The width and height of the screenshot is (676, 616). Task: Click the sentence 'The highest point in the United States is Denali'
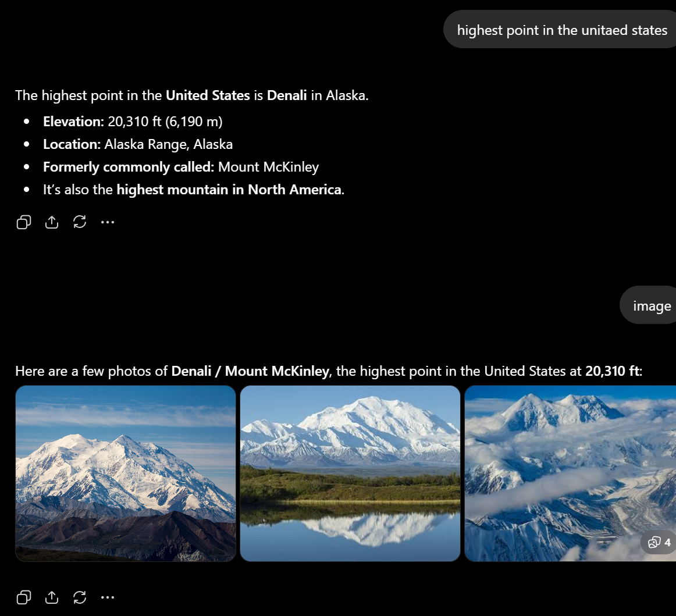pos(192,95)
